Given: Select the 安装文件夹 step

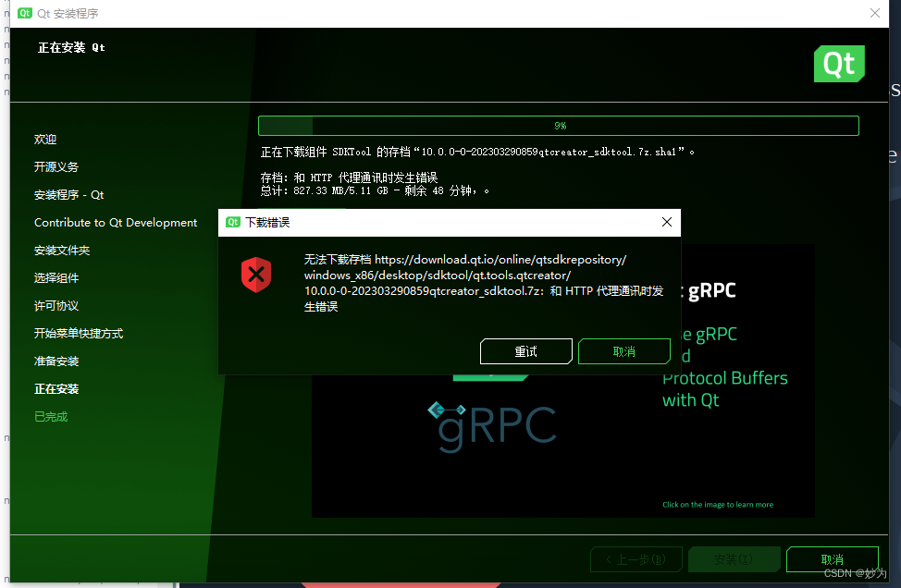Looking at the screenshot, I should 62,251.
